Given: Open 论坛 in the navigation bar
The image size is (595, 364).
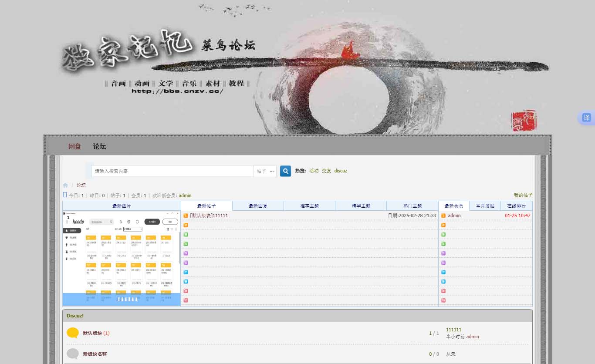Looking at the screenshot, I should (99, 146).
